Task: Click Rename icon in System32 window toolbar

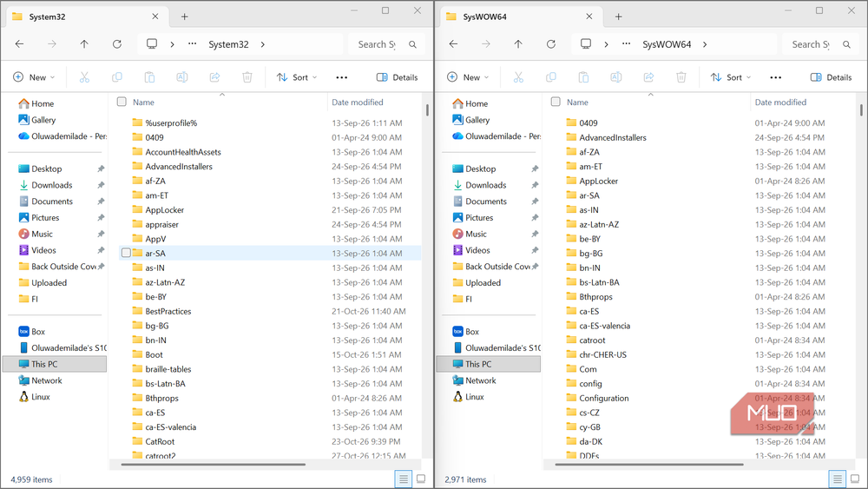Action: point(182,77)
